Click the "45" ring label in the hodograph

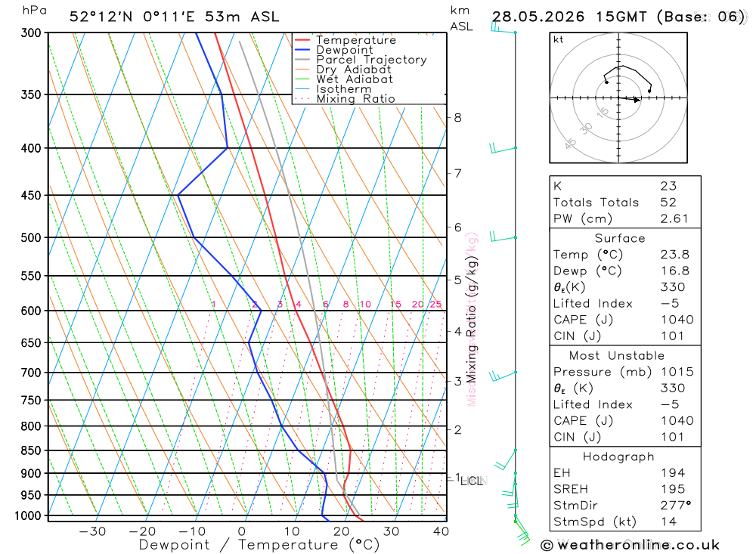[x=570, y=143]
